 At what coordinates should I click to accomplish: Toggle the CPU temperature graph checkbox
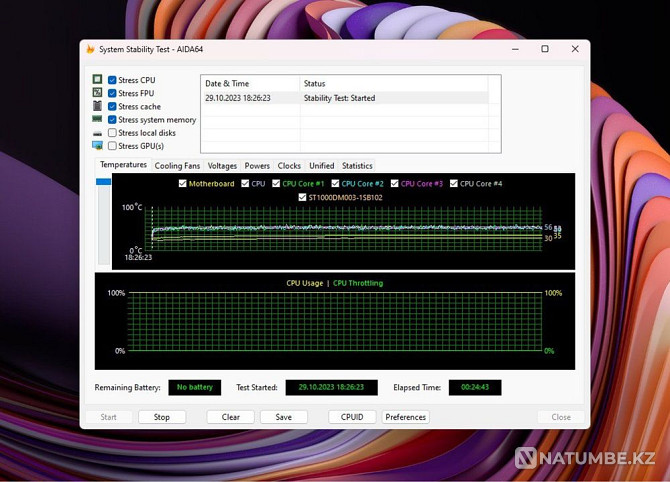coord(245,183)
